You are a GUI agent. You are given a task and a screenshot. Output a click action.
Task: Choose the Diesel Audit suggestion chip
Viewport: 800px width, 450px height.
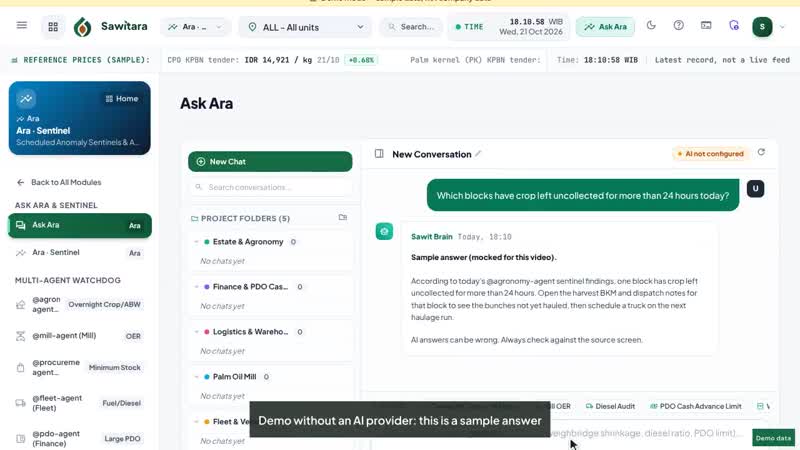pos(610,406)
